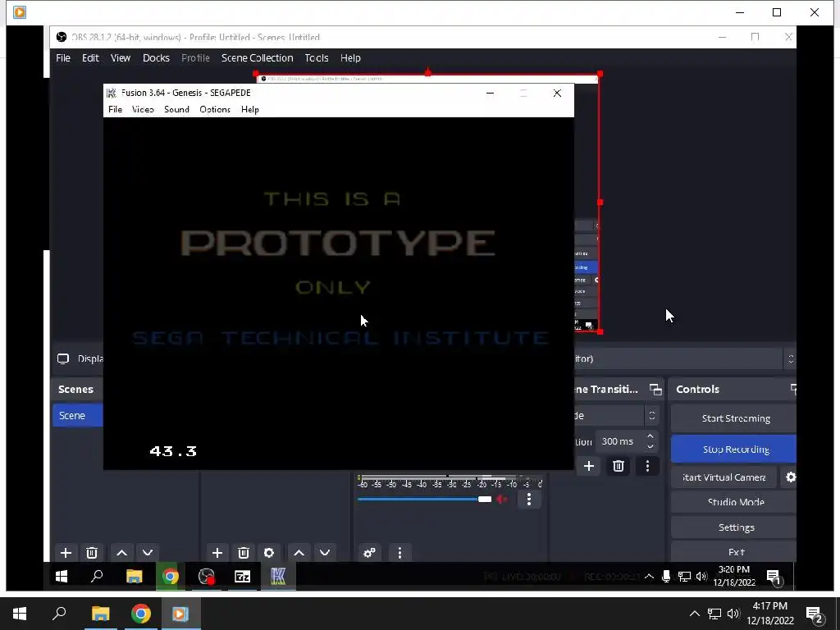Image resolution: width=840 pixels, height=630 pixels.
Task: Open Fusion Sound menu
Action: point(176,109)
